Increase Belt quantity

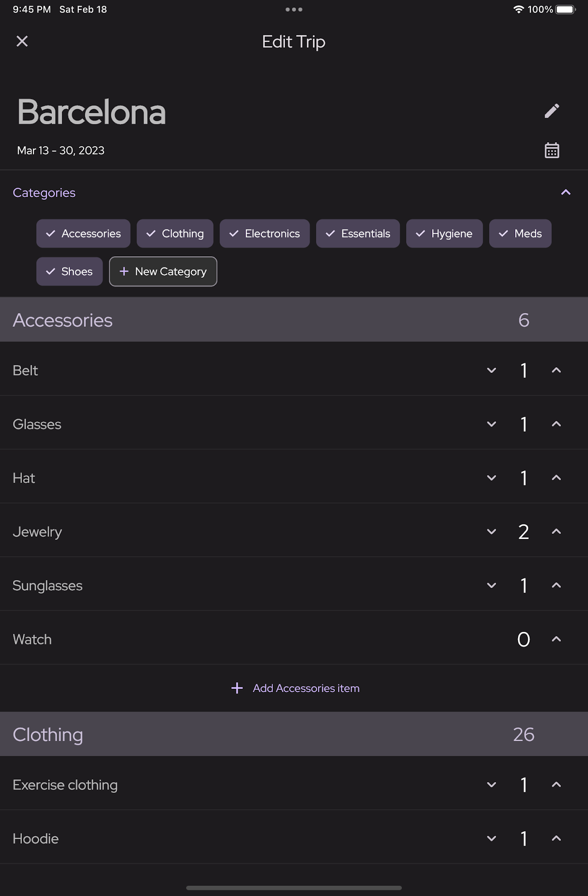[556, 371]
